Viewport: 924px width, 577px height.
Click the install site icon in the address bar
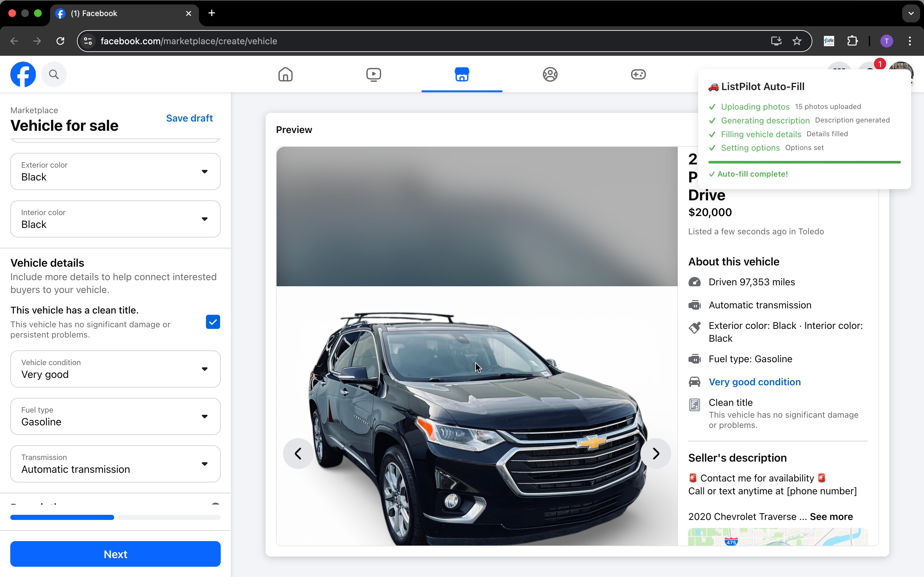click(x=775, y=41)
